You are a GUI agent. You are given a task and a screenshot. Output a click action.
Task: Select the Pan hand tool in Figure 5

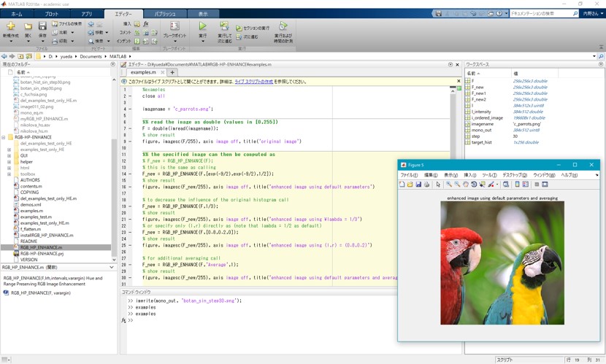(466, 185)
